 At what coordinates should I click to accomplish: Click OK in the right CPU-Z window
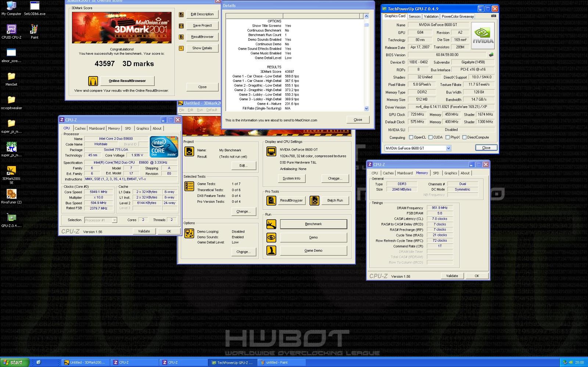point(477,276)
